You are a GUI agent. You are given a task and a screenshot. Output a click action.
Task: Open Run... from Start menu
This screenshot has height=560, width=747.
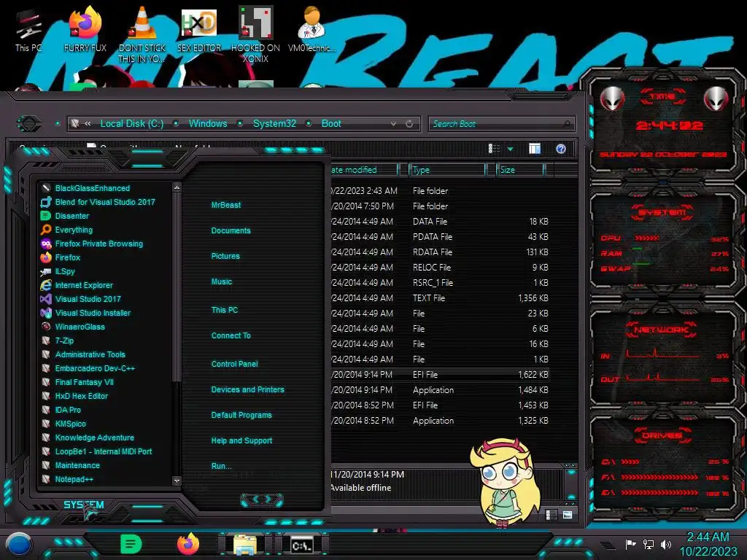coord(222,466)
